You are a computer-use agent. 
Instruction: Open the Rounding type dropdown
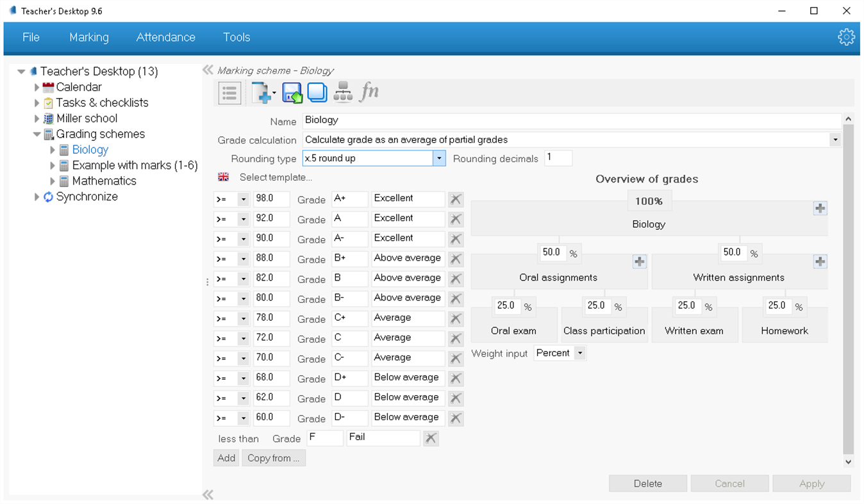point(439,158)
